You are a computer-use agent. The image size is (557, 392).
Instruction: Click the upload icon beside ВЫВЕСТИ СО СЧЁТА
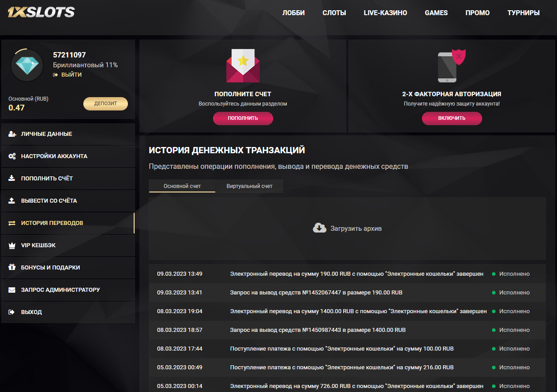click(12, 201)
